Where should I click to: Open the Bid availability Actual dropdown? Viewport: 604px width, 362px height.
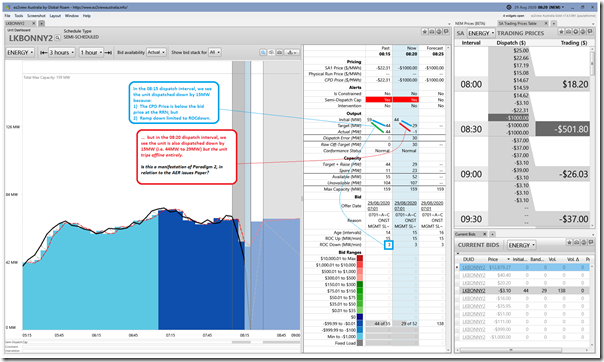(156, 52)
